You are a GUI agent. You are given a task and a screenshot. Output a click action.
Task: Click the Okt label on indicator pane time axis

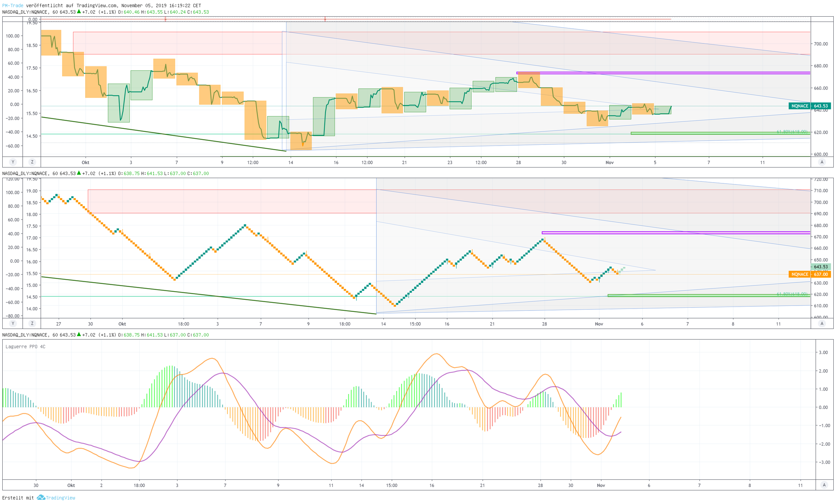point(71,485)
